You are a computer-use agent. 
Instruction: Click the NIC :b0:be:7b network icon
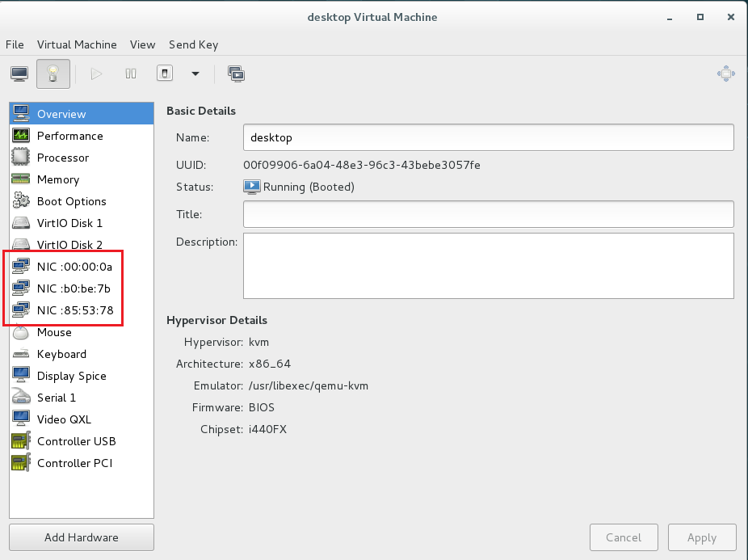(x=21, y=288)
